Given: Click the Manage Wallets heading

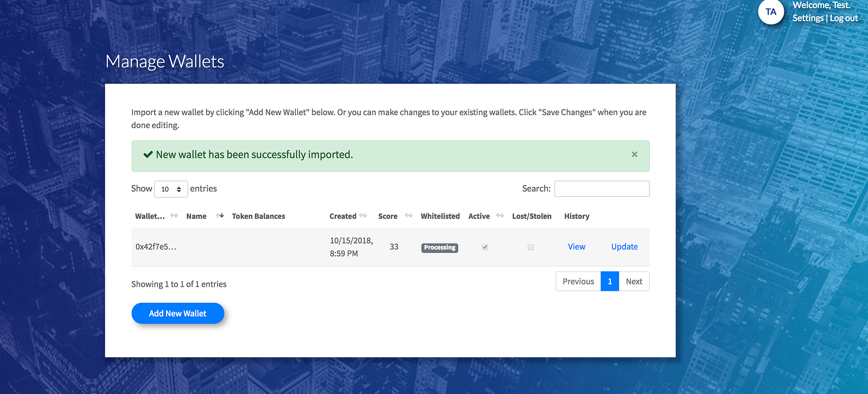Looking at the screenshot, I should pyautogui.click(x=165, y=61).
